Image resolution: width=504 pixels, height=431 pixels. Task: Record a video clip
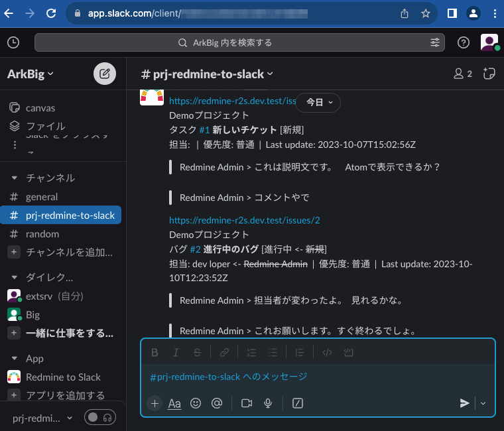coord(247,403)
